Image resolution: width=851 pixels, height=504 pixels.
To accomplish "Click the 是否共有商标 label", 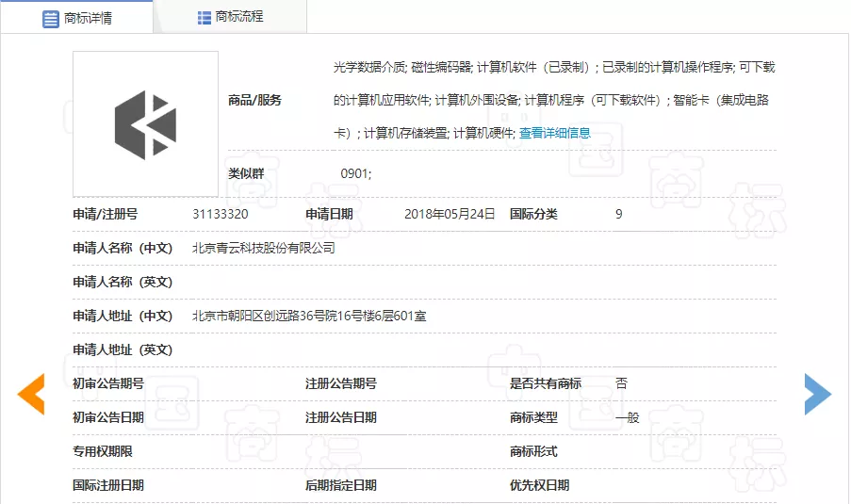I will (546, 383).
